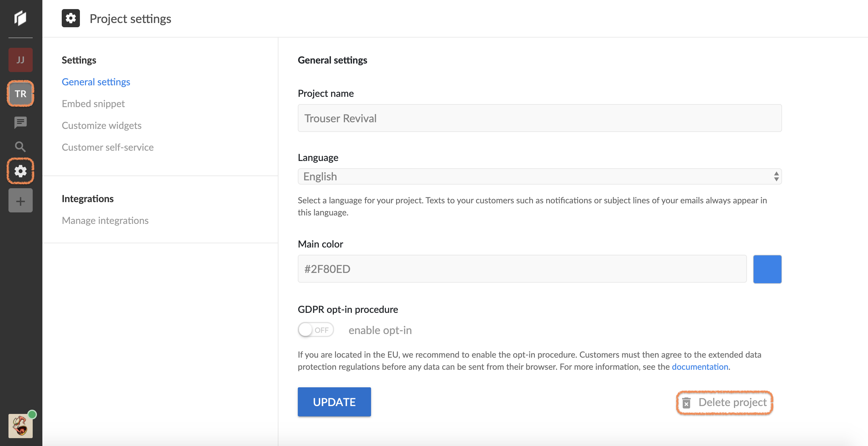The image size is (868, 446).
Task: Open user profile avatar
Action: [x=21, y=426]
